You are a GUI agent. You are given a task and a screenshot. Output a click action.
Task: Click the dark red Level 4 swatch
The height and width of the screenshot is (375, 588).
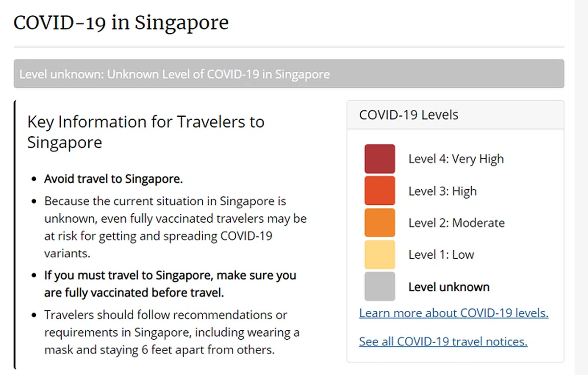[379, 159]
